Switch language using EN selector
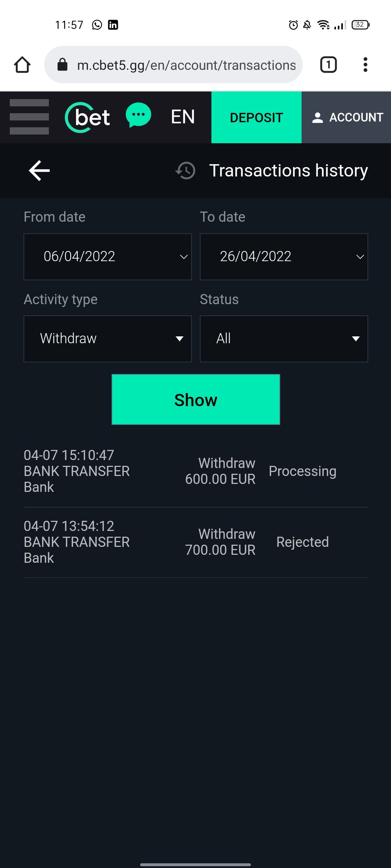The image size is (391, 868). click(x=183, y=117)
